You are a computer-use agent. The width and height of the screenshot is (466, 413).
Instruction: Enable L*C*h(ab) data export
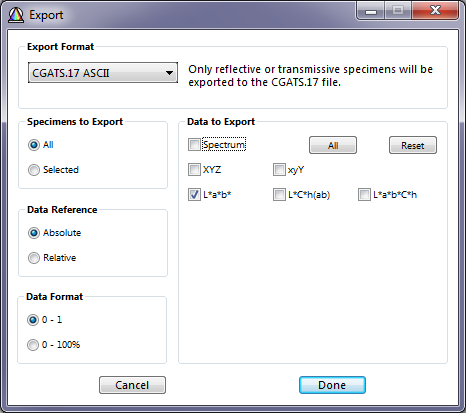pyautogui.click(x=279, y=195)
